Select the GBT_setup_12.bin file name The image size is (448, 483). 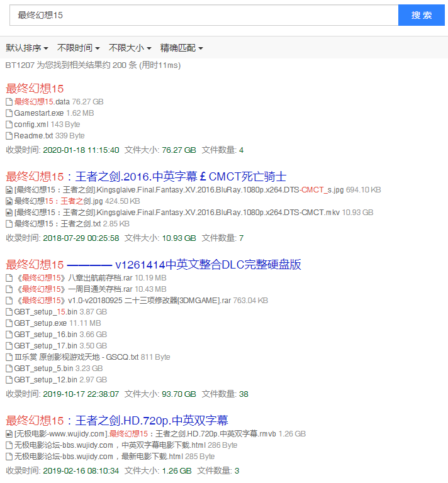pyautogui.click(x=45, y=380)
